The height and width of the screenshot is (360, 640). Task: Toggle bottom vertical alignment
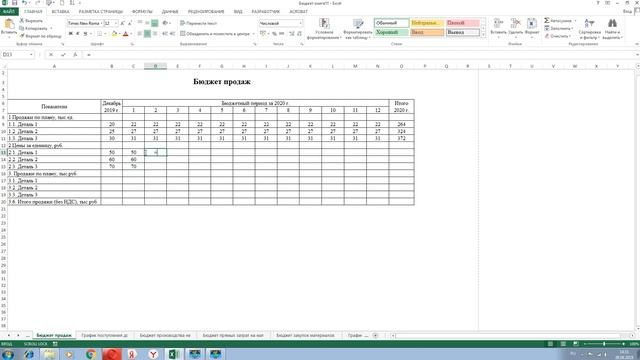[x=155, y=23]
